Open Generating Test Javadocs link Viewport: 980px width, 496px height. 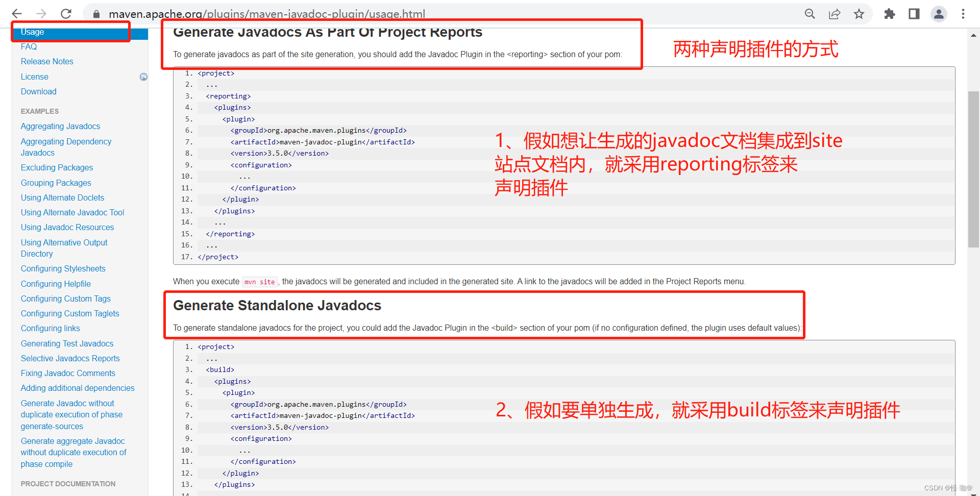[67, 343]
